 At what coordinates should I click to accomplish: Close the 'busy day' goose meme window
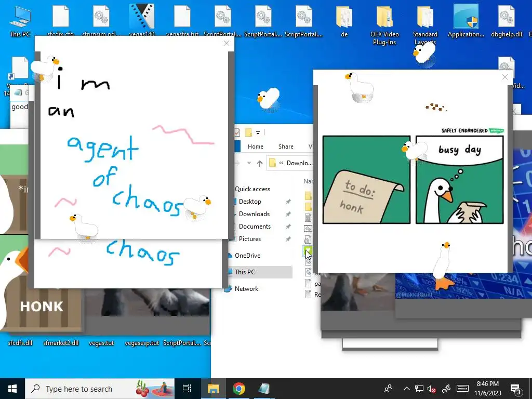pyautogui.click(x=504, y=77)
